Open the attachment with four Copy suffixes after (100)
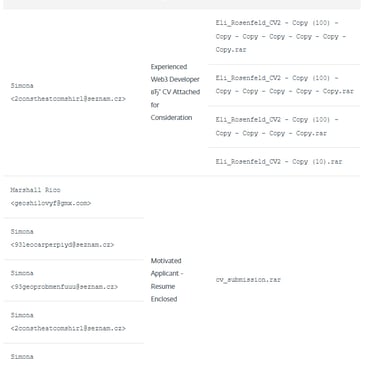The image size is (375, 366). 277,126
